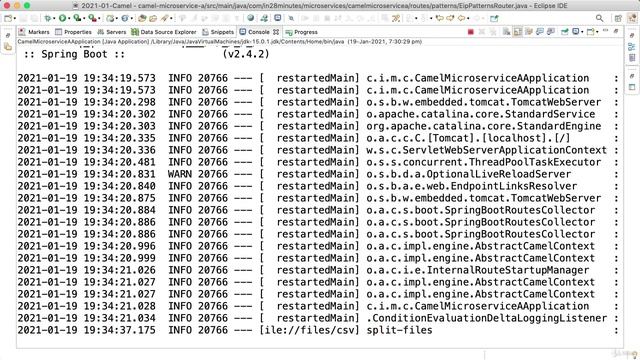The width and height of the screenshot is (640, 360).
Task: Click the Debug bug icon
Action: tap(48, 18)
